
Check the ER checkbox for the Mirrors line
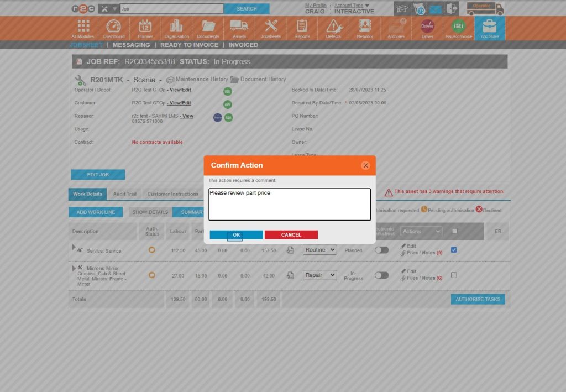point(454,275)
